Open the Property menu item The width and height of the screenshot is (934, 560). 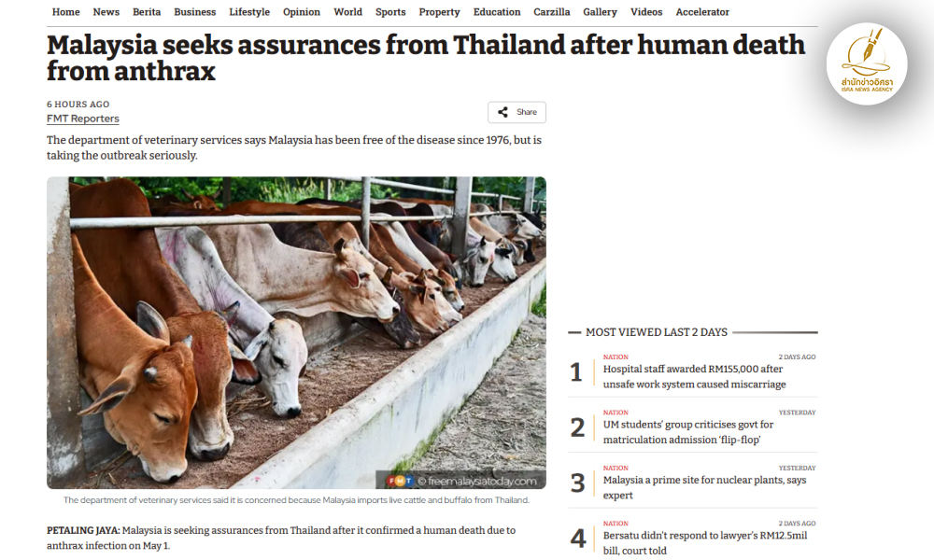439,12
